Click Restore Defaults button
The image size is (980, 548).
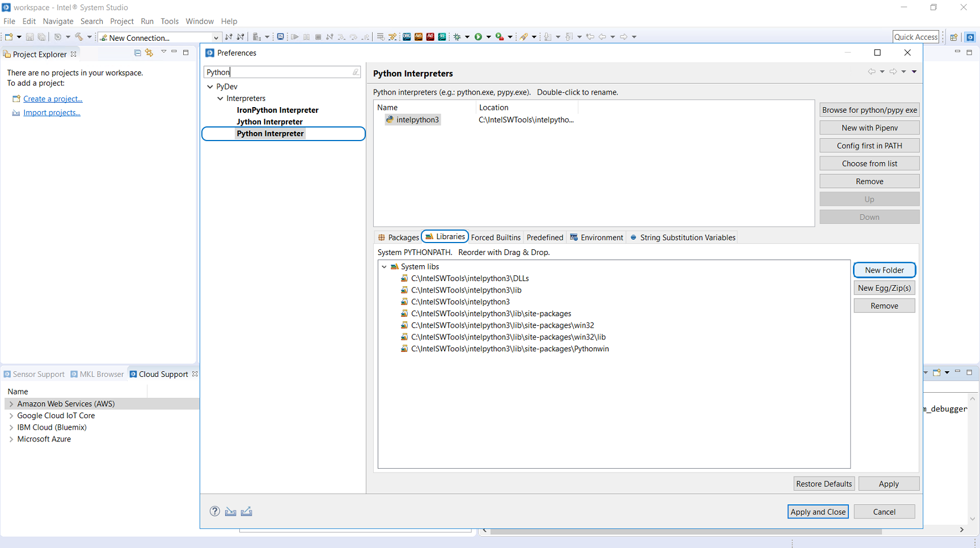point(823,484)
